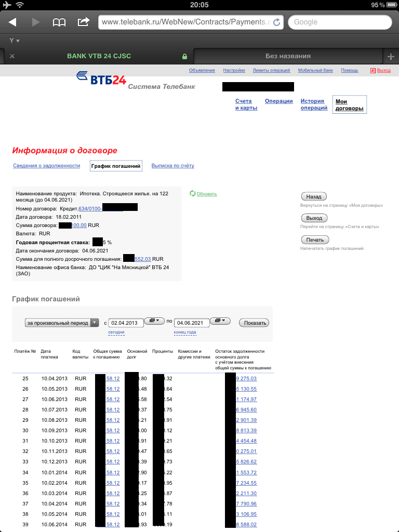The height and width of the screenshot is (532, 399).
Task: Open the Счета и карты menu
Action: point(246,104)
